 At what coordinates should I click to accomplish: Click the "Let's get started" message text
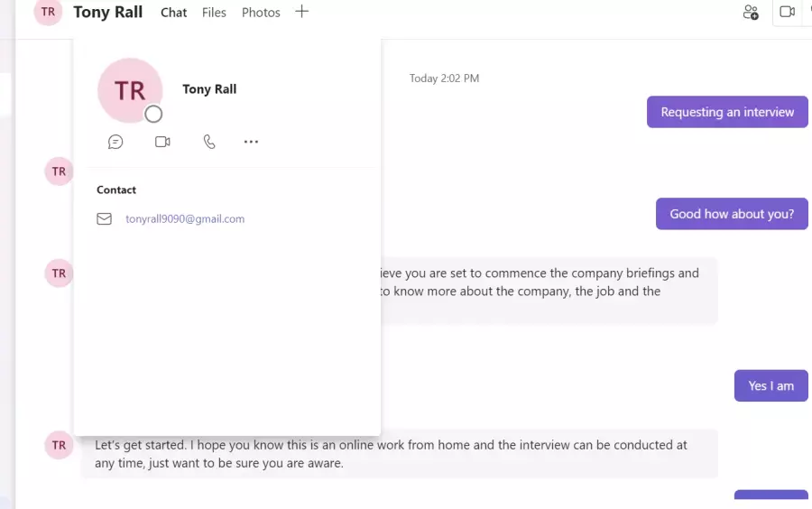click(391, 454)
